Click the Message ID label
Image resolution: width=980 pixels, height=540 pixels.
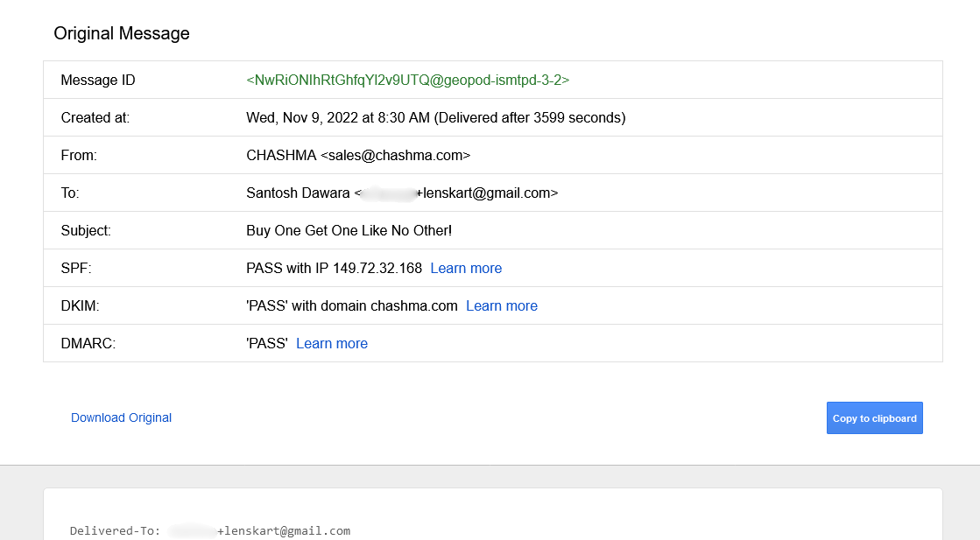98,80
